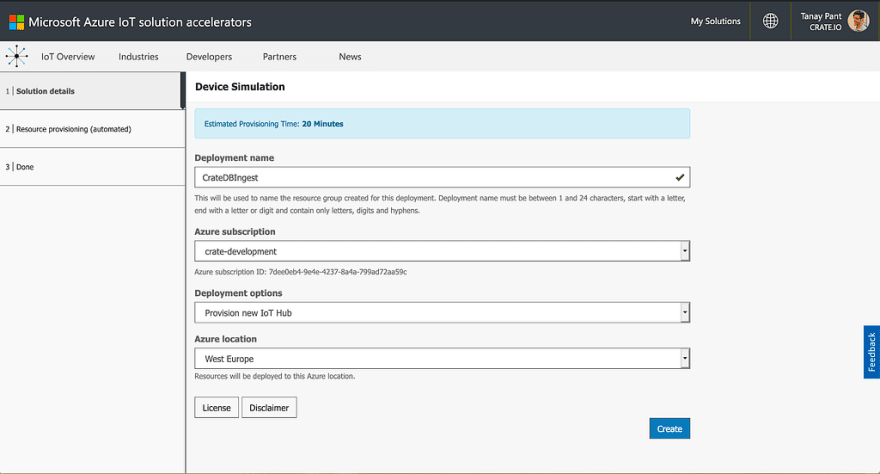The height and width of the screenshot is (474, 880).
Task: Edit the Deployment name field
Action: point(442,177)
